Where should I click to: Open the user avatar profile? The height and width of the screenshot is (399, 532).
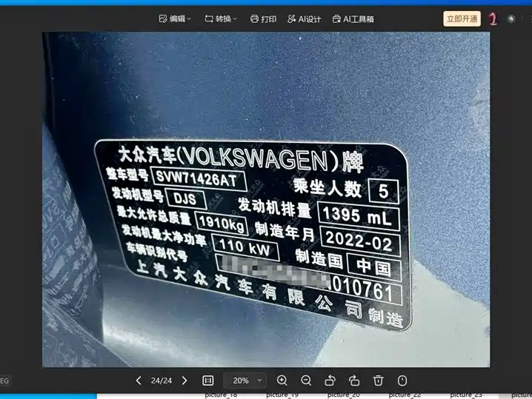(x=493, y=19)
